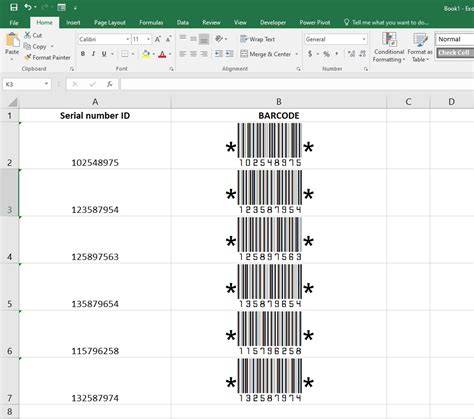Click the red Font Color swatch
This screenshot has height=419, width=474.
point(162,54)
